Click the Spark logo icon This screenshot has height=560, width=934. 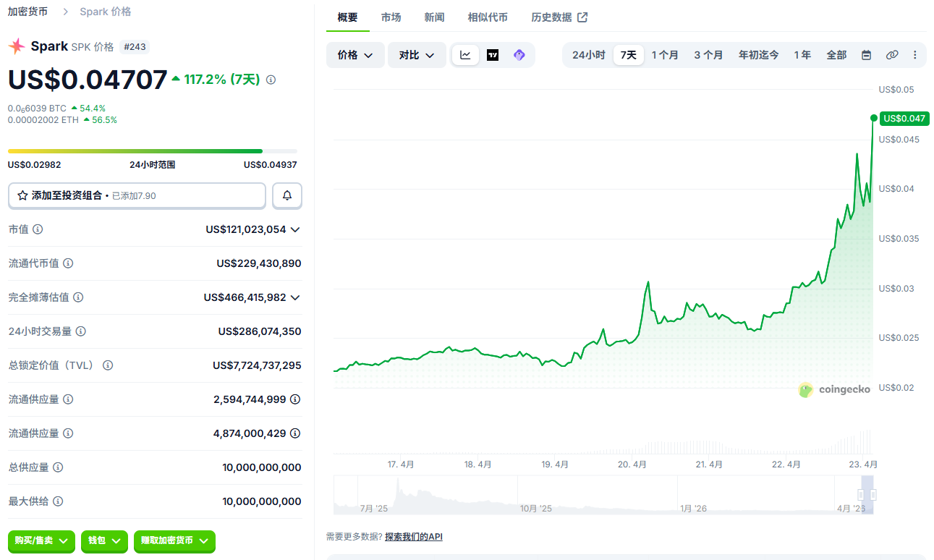pyautogui.click(x=17, y=47)
